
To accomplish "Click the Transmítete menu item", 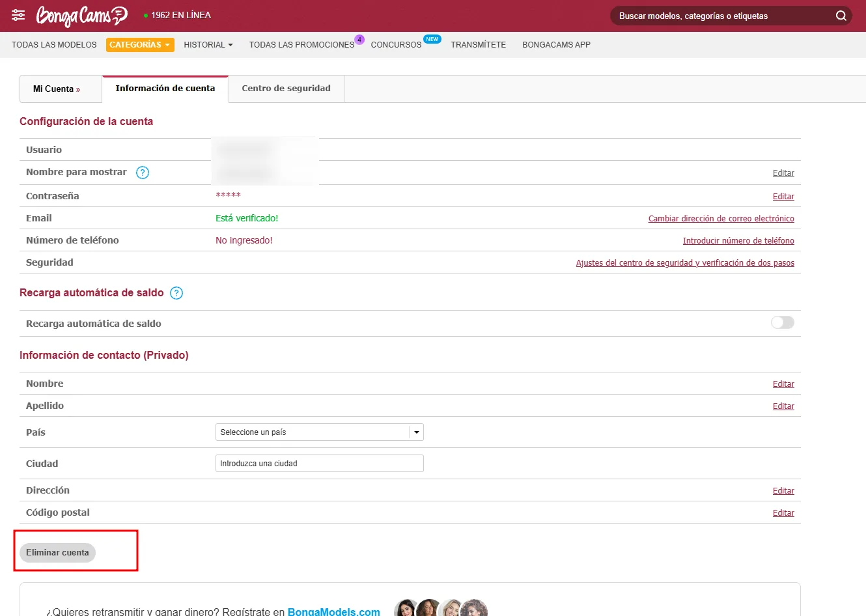I will [x=479, y=45].
